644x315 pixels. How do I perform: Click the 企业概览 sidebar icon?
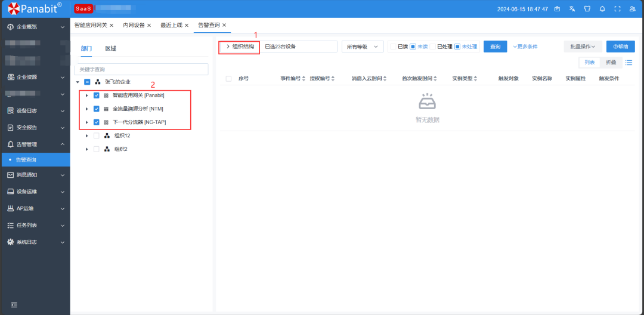(x=11, y=27)
